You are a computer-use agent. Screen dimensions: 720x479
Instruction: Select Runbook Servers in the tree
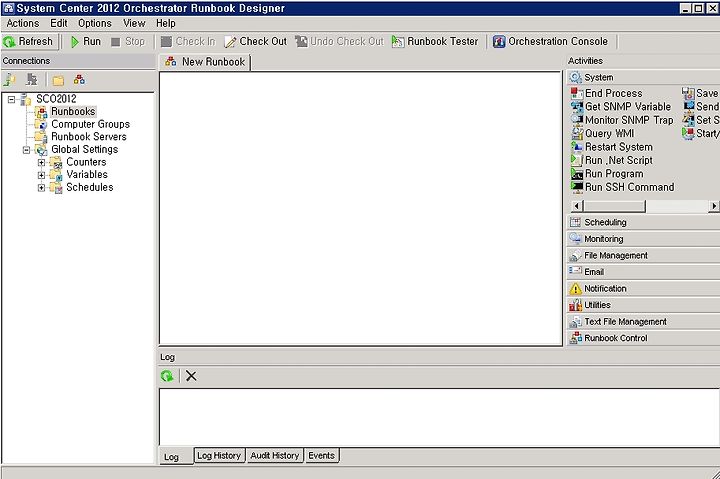[x=89, y=137]
